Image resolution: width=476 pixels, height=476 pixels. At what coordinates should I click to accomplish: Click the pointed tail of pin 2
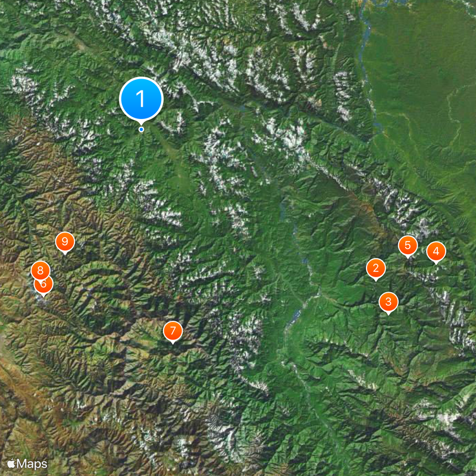coord(376,280)
